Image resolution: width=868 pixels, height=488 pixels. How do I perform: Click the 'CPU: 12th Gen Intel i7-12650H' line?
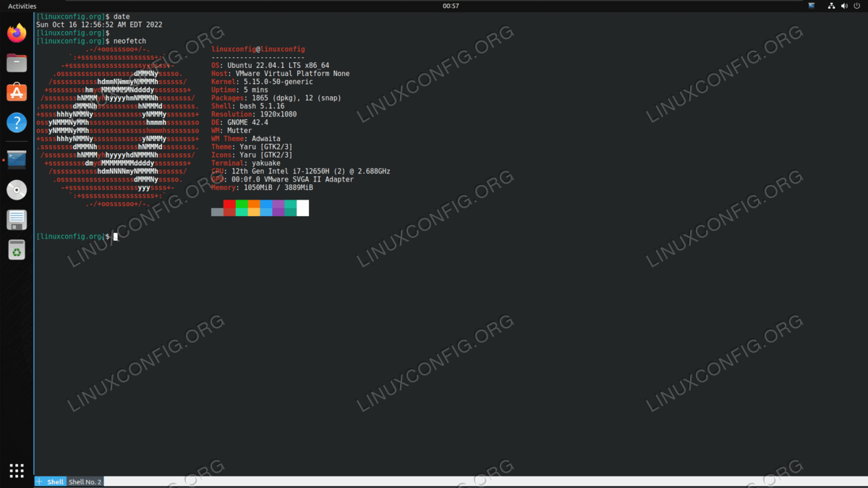click(301, 171)
